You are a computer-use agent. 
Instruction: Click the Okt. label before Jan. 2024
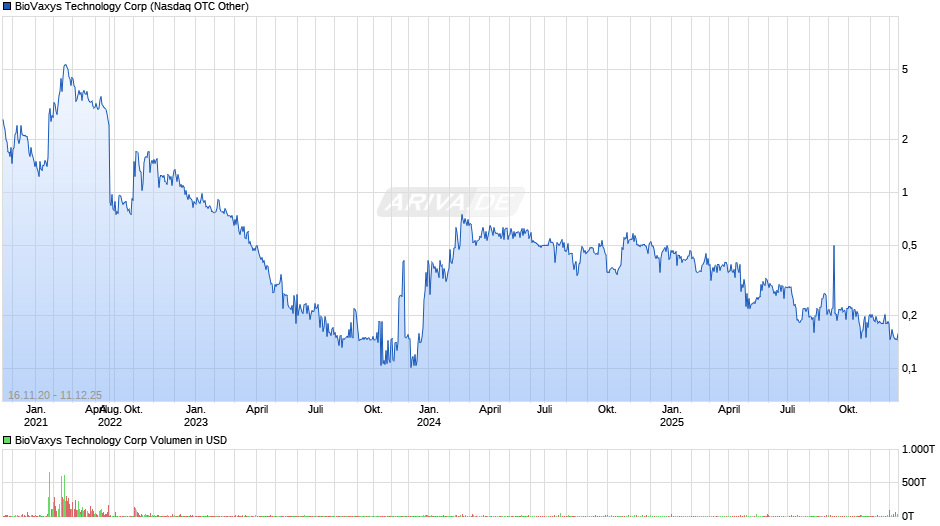tap(373, 410)
